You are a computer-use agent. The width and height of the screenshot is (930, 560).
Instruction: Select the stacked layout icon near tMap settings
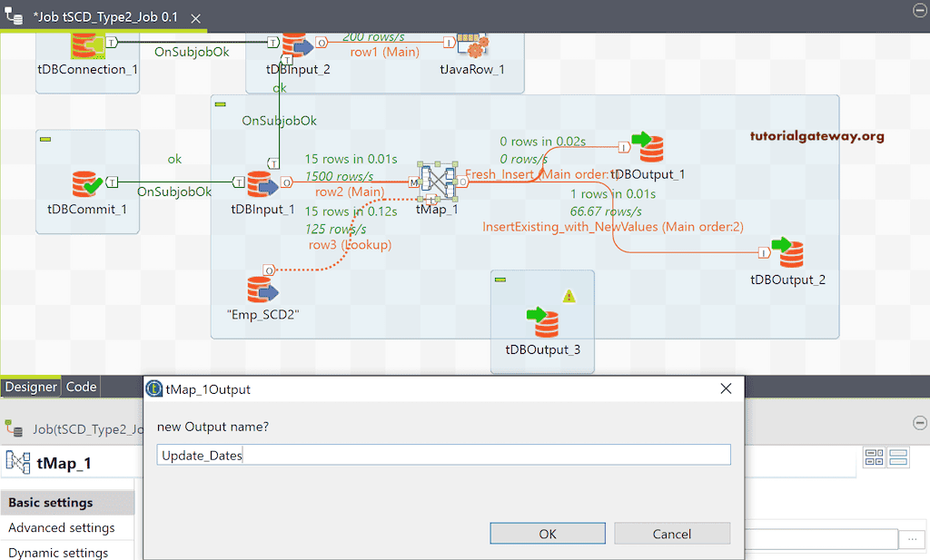click(x=897, y=457)
